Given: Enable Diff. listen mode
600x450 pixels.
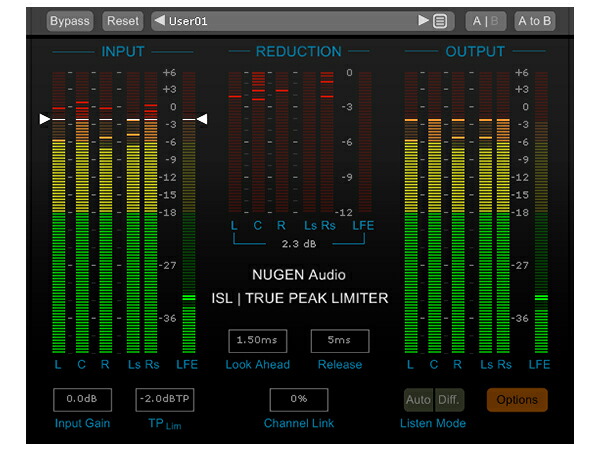Looking at the screenshot, I should click(x=449, y=400).
